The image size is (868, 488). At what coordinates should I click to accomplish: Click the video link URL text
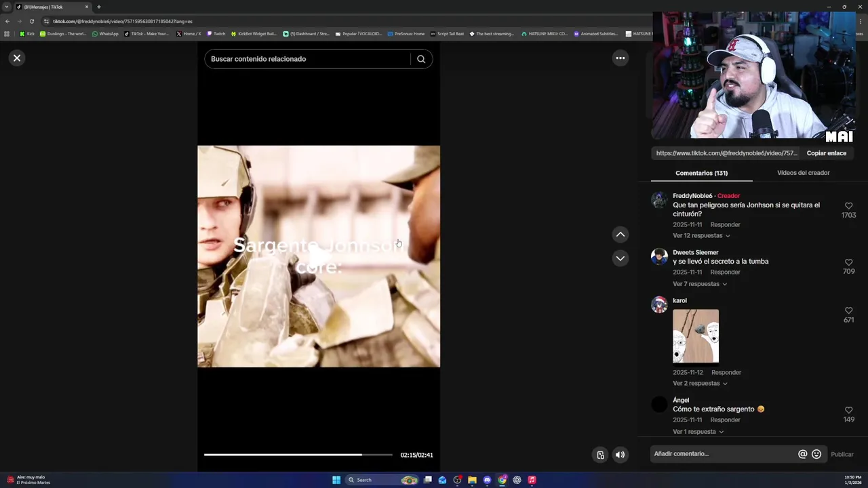[x=726, y=153]
